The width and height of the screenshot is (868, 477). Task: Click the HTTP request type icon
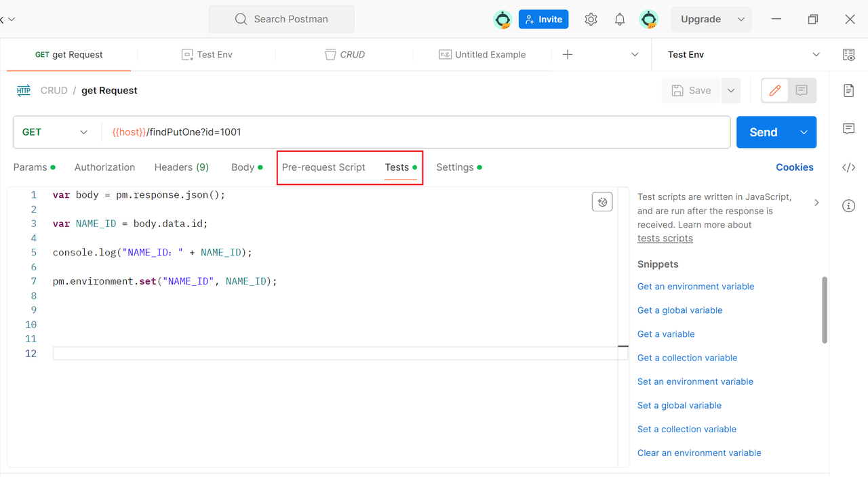click(24, 90)
